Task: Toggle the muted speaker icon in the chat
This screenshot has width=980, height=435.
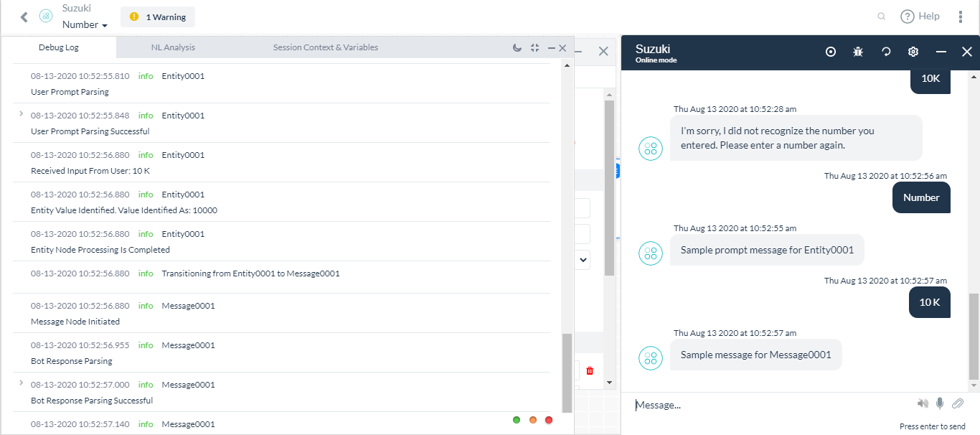Action: pos(923,404)
